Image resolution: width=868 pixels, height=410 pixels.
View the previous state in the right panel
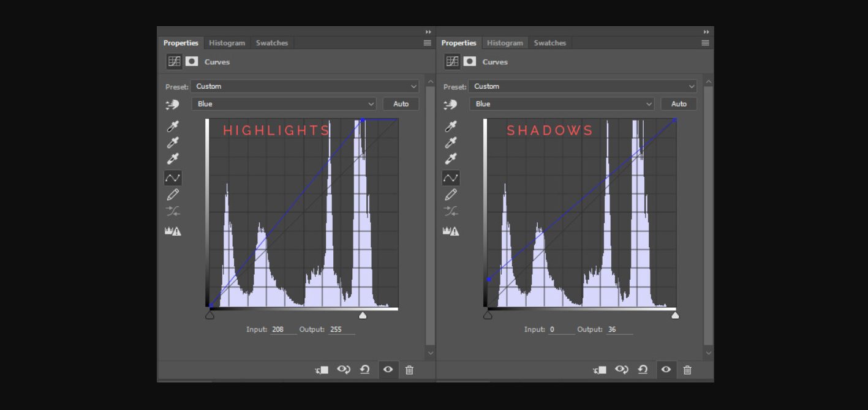click(622, 370)
